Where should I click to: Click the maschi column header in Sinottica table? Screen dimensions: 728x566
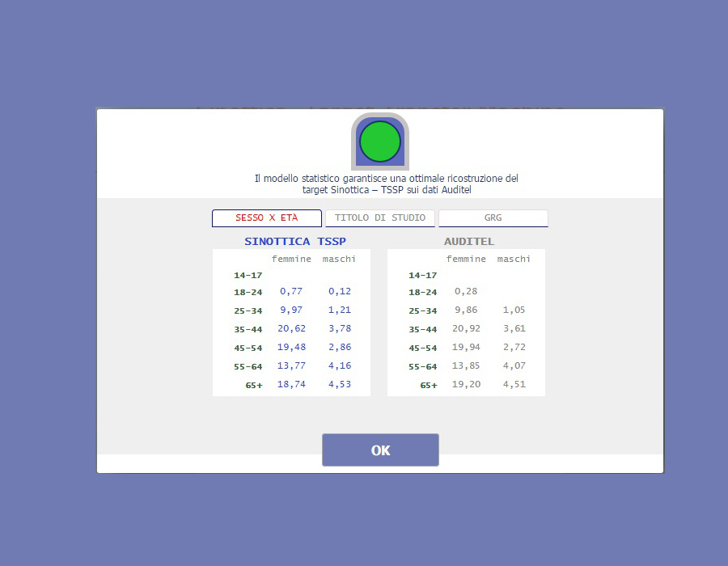[339, 259]
